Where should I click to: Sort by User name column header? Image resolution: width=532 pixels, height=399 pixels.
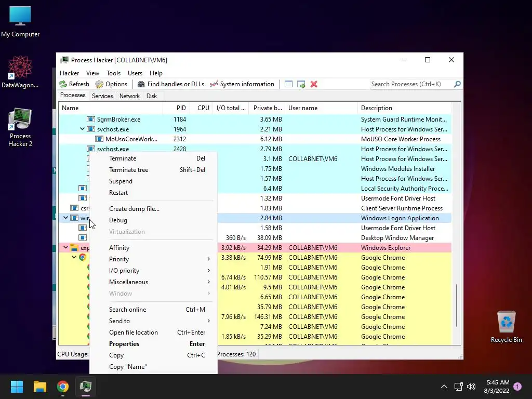pyautogui.click(x=321, y=108)
